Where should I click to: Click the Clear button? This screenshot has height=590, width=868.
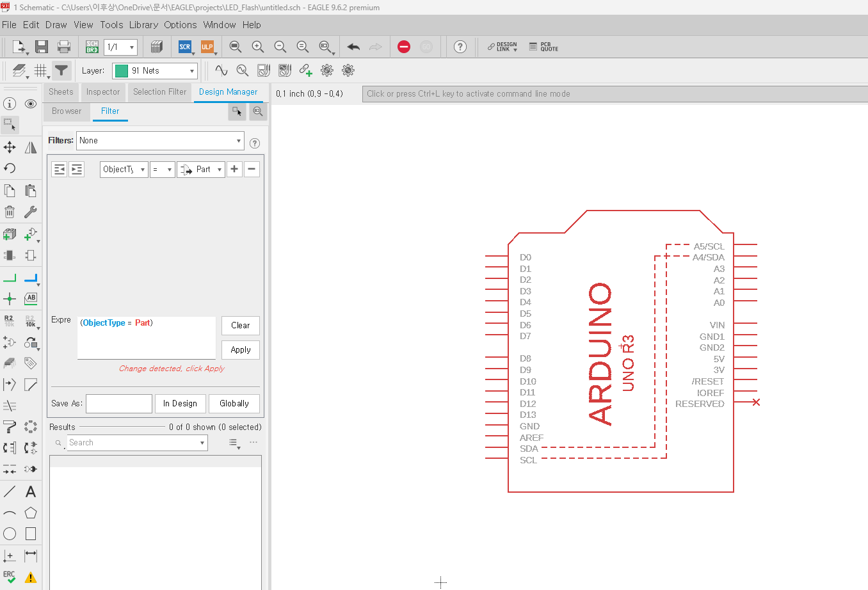click(241, 326)
